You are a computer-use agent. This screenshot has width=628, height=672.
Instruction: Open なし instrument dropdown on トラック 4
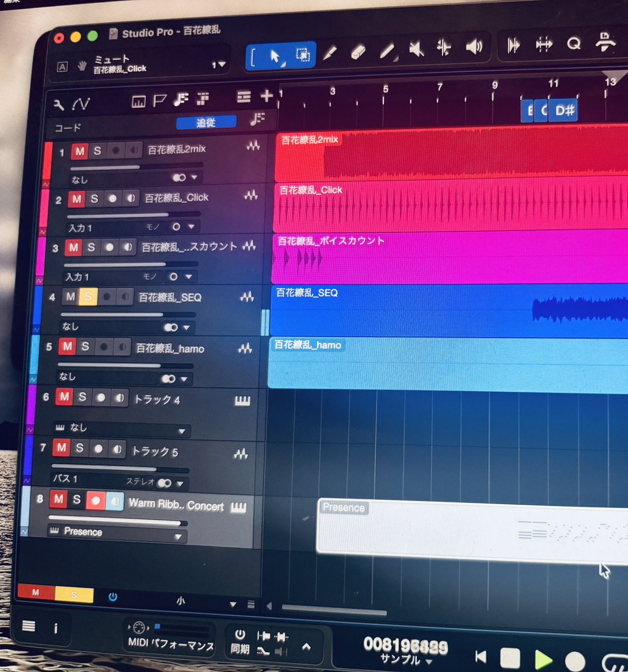click(182, 431)
